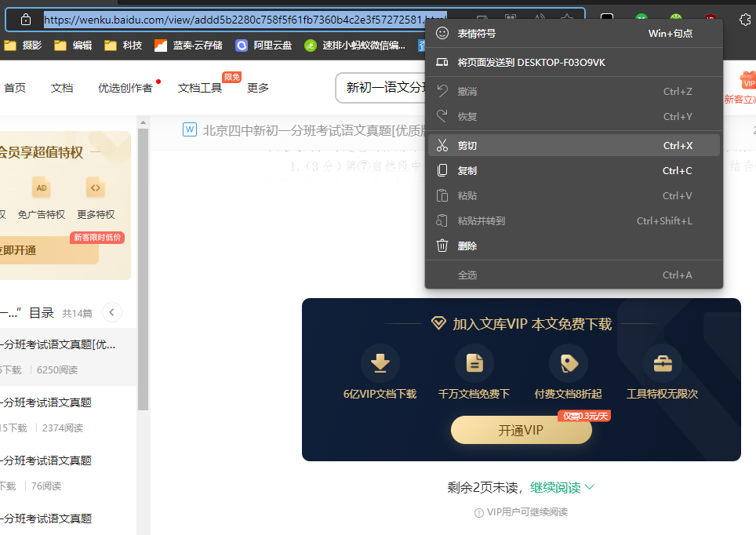The height and width of the screenshot is (535, 756).
Task: Go to the 文档 navigation tab
Action: pos(62,88)
